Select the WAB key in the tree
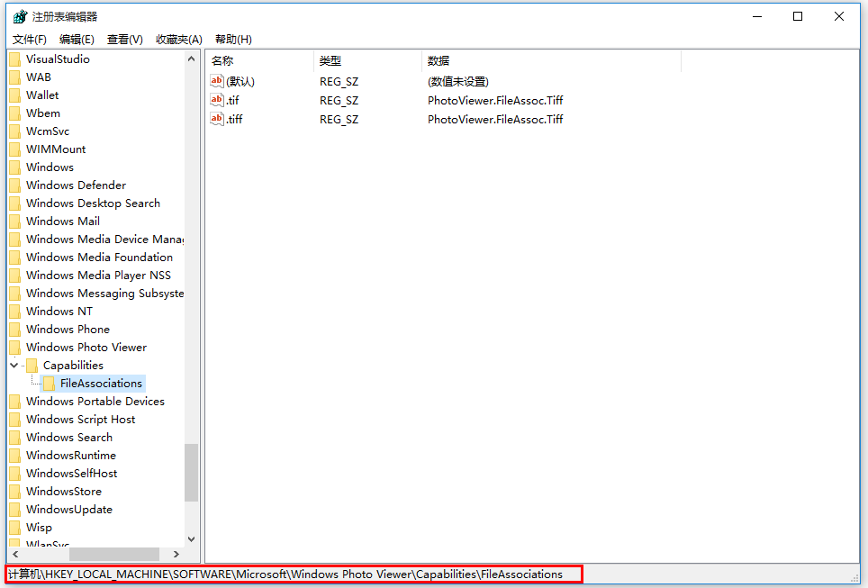 pyautogui.click(x=39, y=77)
